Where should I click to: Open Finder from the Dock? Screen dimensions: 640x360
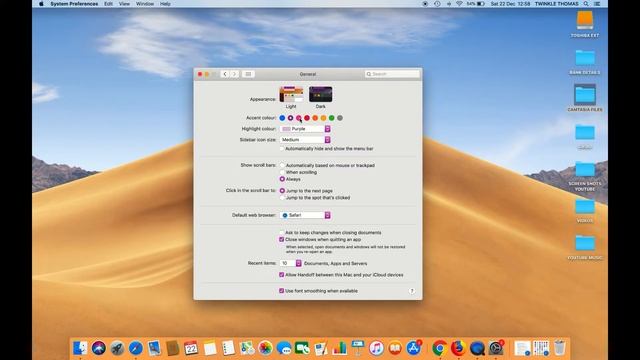[80, 348]
